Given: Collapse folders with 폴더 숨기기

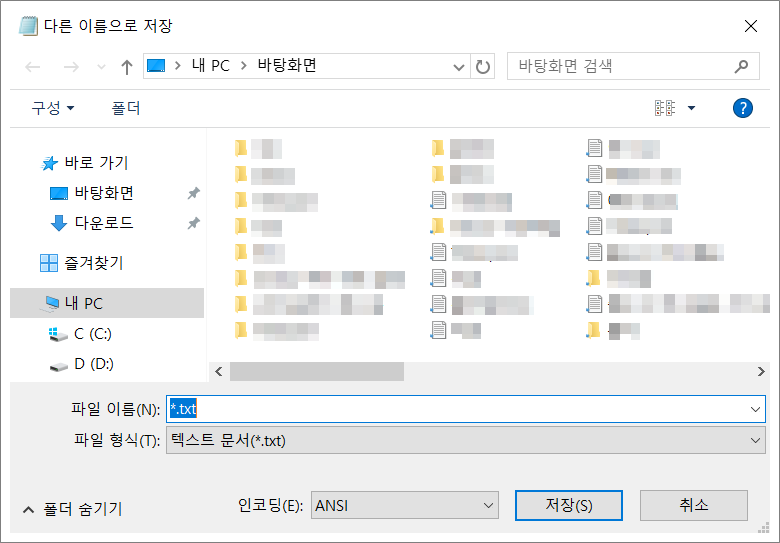Looking at the screenshot, I should [73, 509].
